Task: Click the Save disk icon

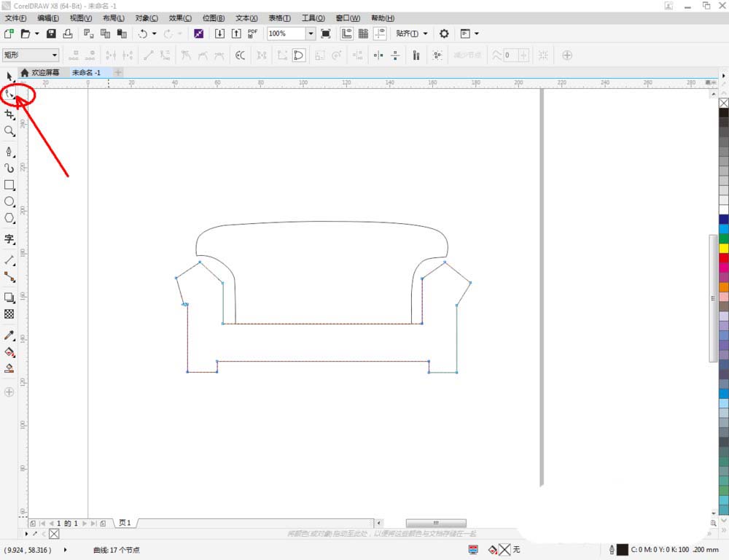Action: point(51,34)
